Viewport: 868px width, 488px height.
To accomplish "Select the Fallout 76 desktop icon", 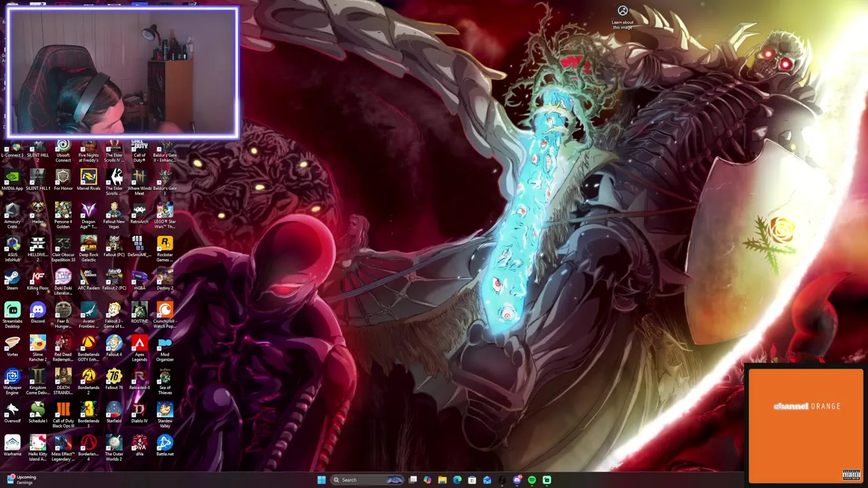I will [114, 380].
